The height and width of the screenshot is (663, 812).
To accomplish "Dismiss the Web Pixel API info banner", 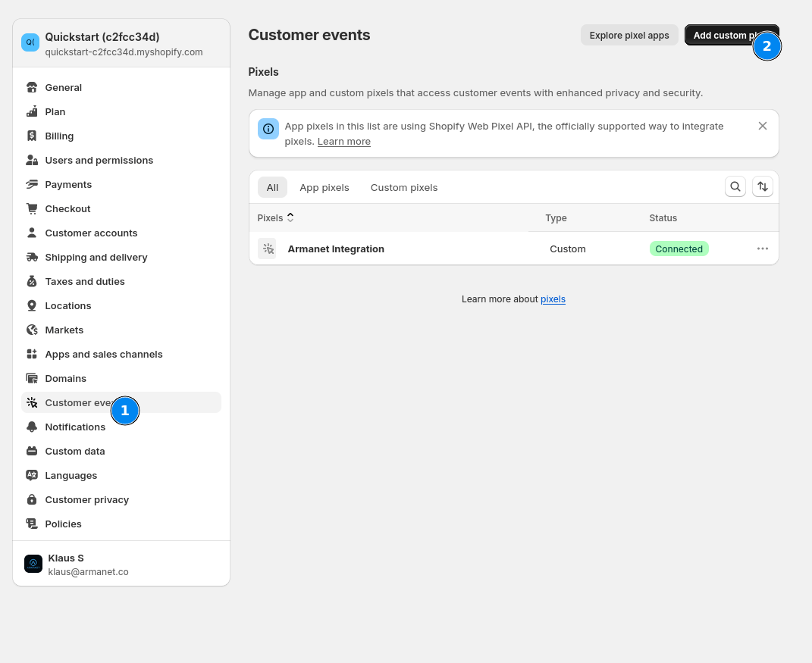I will [762, 126].
